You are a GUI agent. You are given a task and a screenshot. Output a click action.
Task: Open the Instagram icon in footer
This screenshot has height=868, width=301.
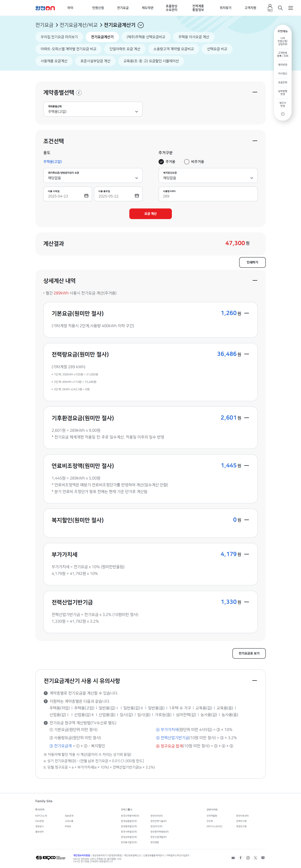click(248, 858)
